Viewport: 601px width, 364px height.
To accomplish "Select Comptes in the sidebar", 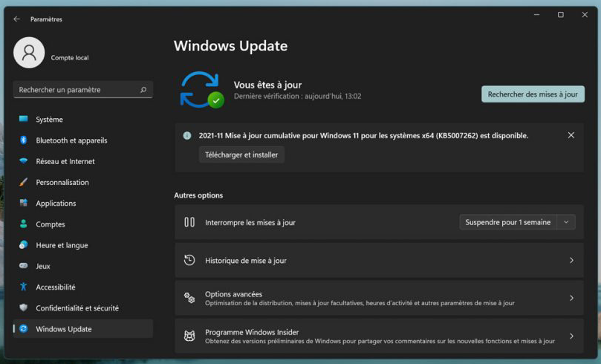I will [82, 224].
